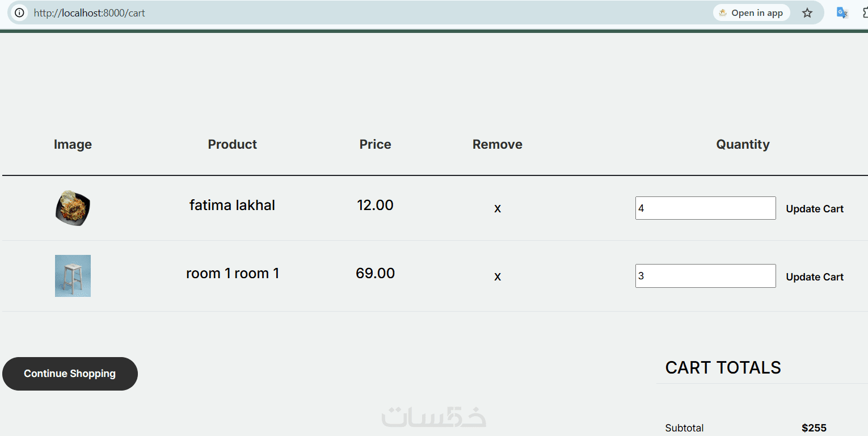Open the fatima lakhal food dish thumbnail

[x=73, y=208]
